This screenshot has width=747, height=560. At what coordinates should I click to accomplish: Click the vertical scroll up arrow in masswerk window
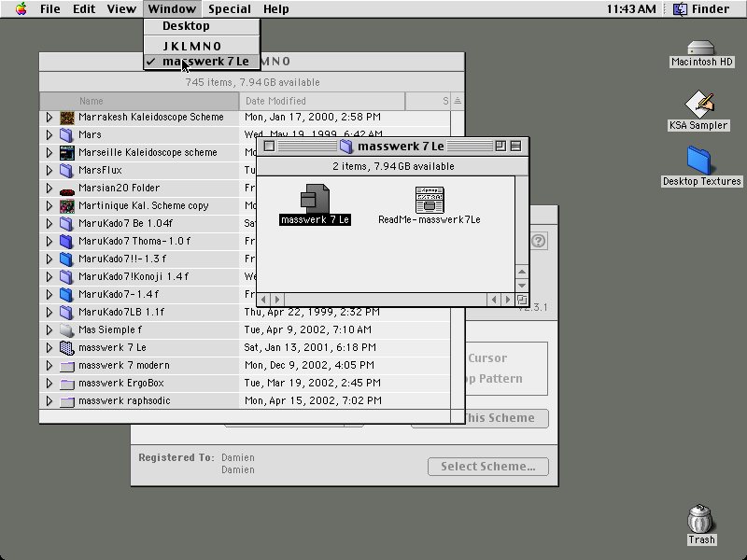(522, 272)
